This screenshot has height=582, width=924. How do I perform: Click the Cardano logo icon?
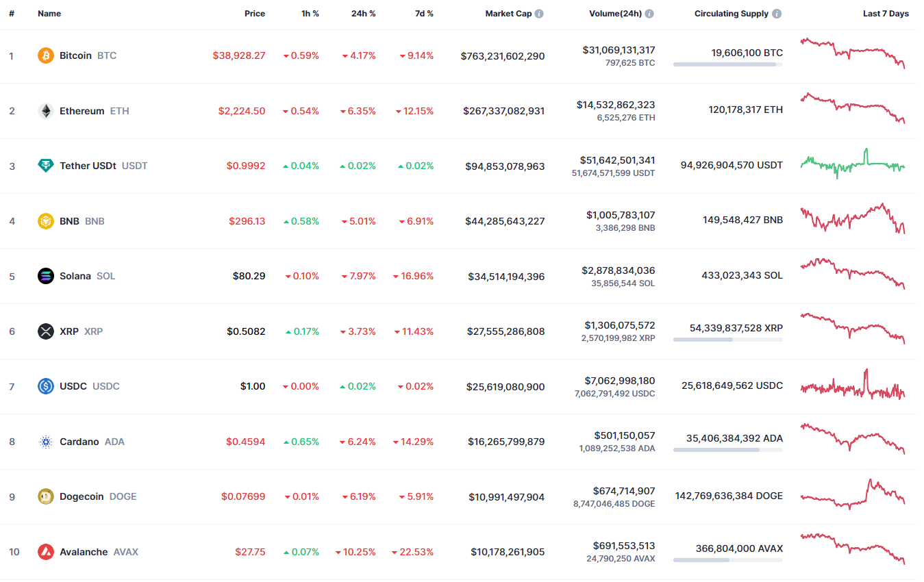click(x=46, y=442)
